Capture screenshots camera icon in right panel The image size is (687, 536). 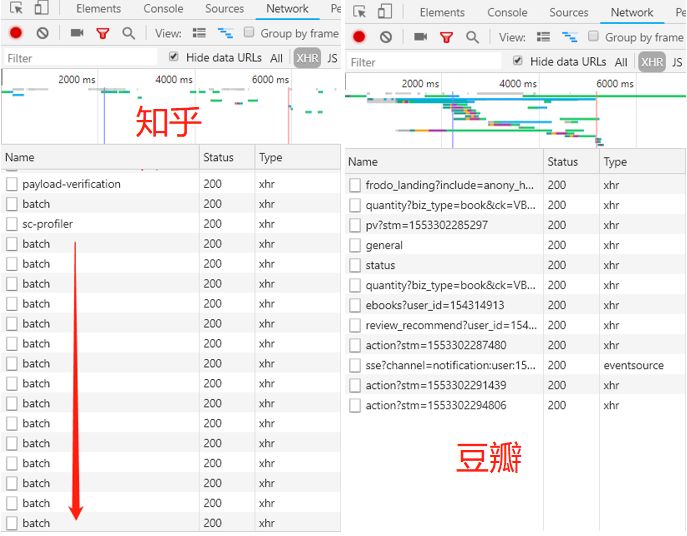[421, 37]
